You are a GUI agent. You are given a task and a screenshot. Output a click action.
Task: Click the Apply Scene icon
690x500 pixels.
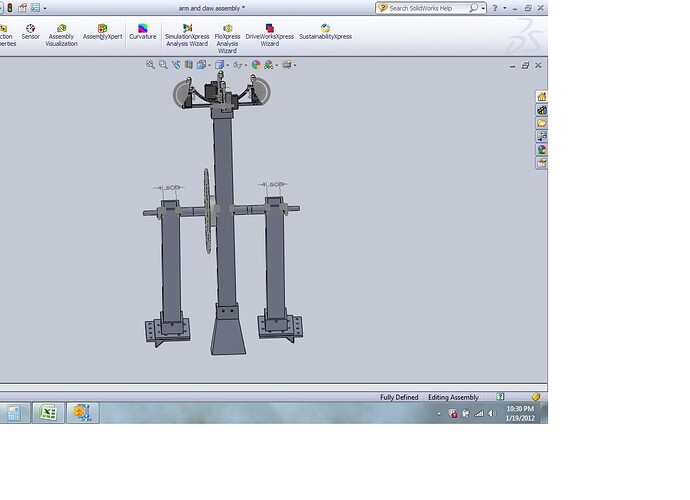(x=268, y=65)
